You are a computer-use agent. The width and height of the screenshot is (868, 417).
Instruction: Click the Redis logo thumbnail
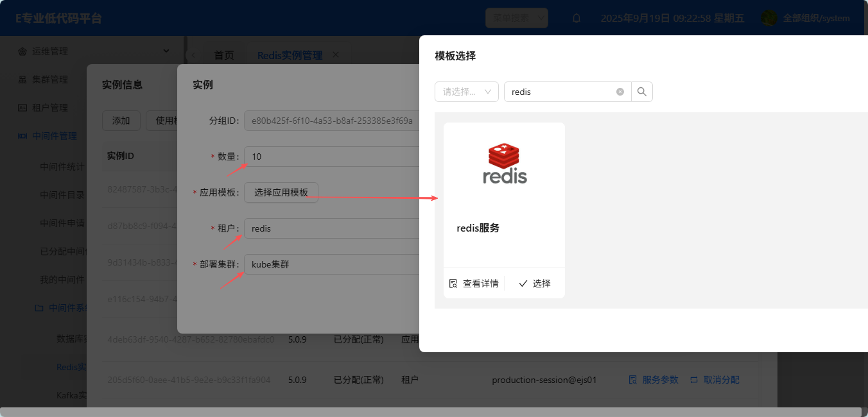tap(504, 164)
